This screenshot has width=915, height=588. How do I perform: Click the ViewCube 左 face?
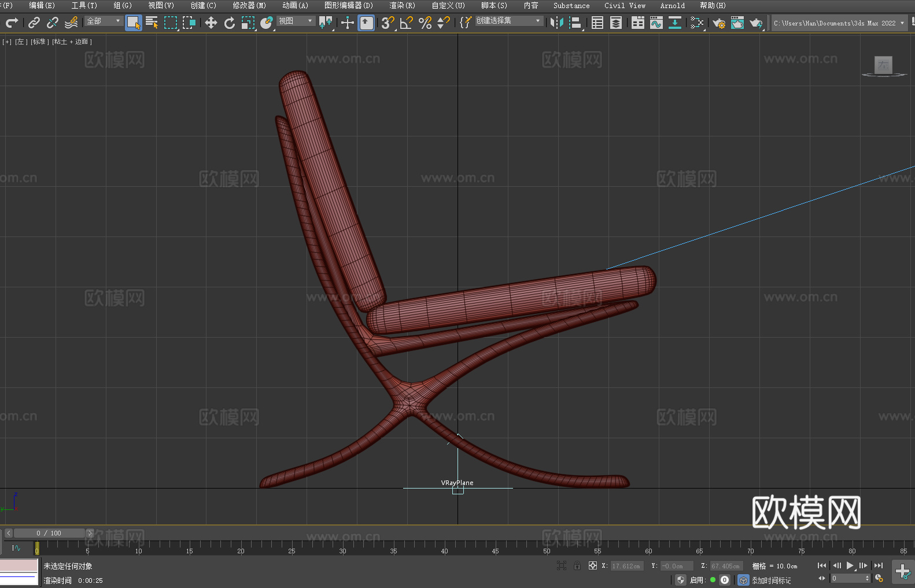click(883, 65)
